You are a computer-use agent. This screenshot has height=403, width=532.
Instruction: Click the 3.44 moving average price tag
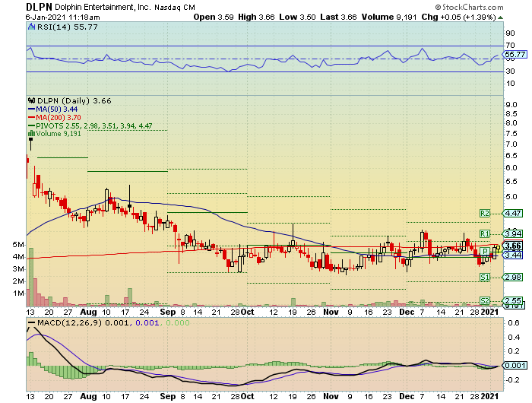[x=513, y=255]
